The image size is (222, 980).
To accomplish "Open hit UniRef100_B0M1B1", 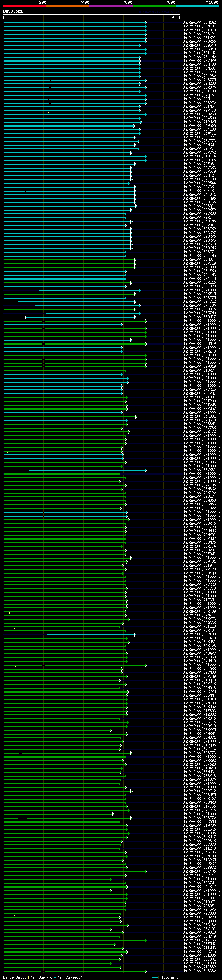I will click(199, 26).
